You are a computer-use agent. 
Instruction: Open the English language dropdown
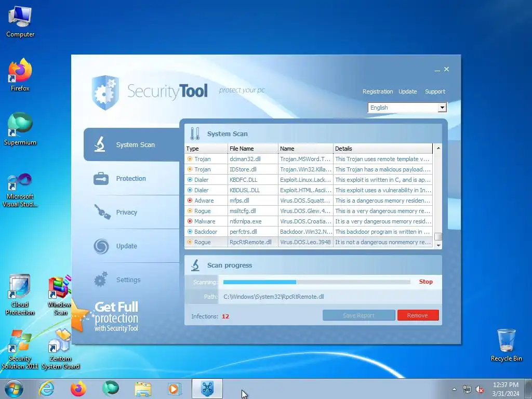click(407, 108)
